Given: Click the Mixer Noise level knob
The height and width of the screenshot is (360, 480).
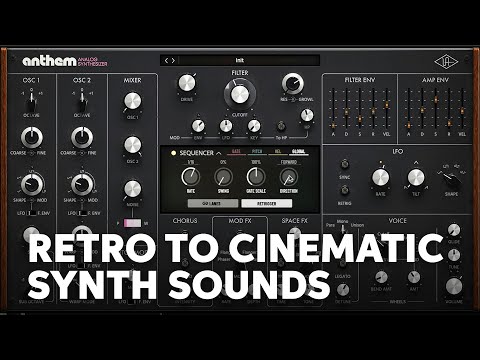Looking at the screenshot, I should pos(133,189).
